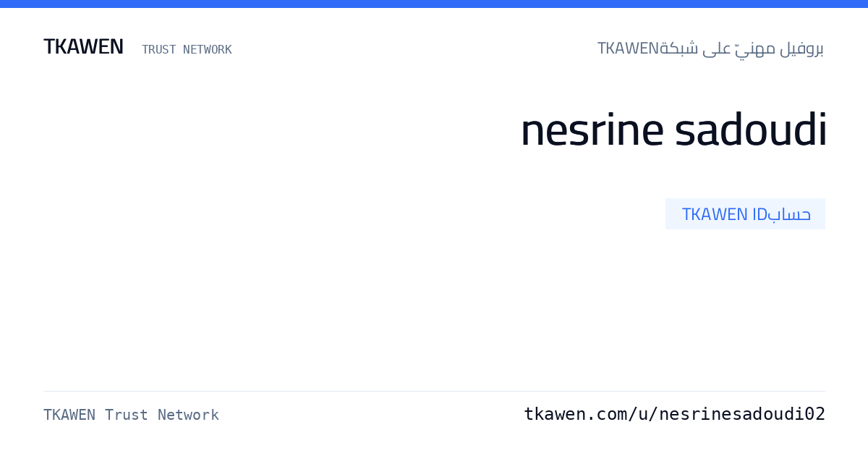Image resolution: width=868 pixels, height=456 pixels.
Task: Click the first name word nesrine
Action: click(592, 130)
